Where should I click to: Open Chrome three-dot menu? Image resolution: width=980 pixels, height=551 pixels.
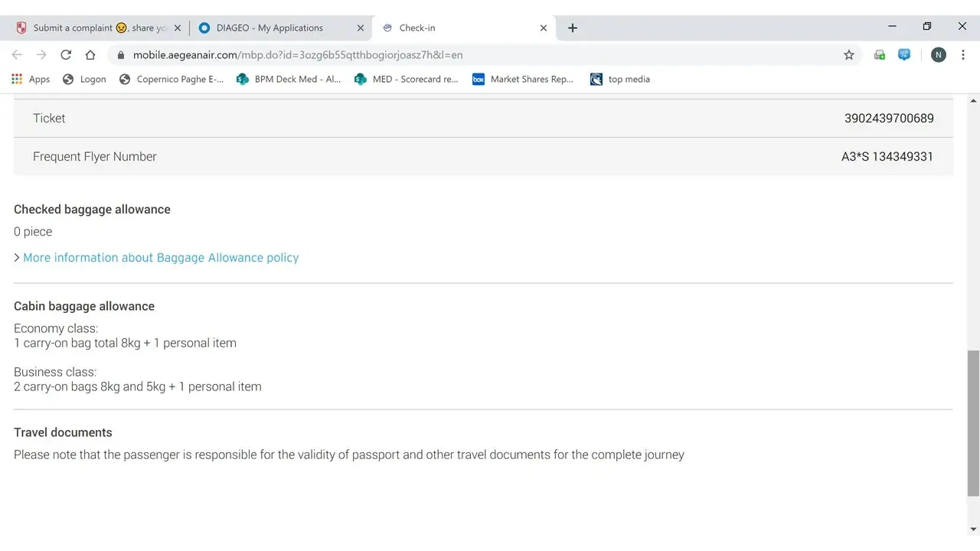point(963,55)
